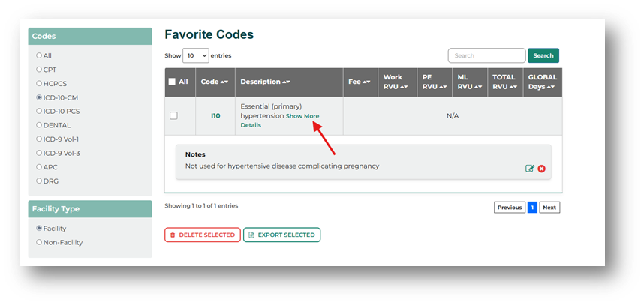This screenshot has height=305, width=644.
Task: Select the CPT codes radio button
Action: (x=39, y=70)
